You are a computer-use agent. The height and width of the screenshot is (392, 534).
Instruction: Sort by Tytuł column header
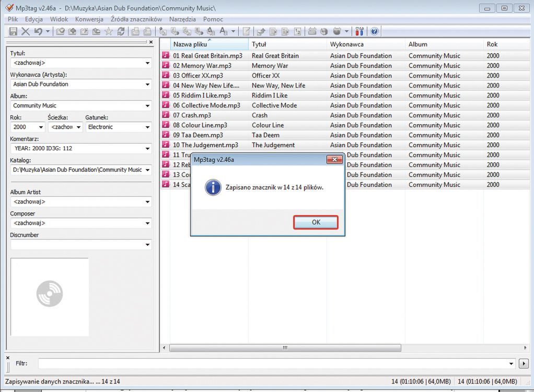tap(287, 44)
